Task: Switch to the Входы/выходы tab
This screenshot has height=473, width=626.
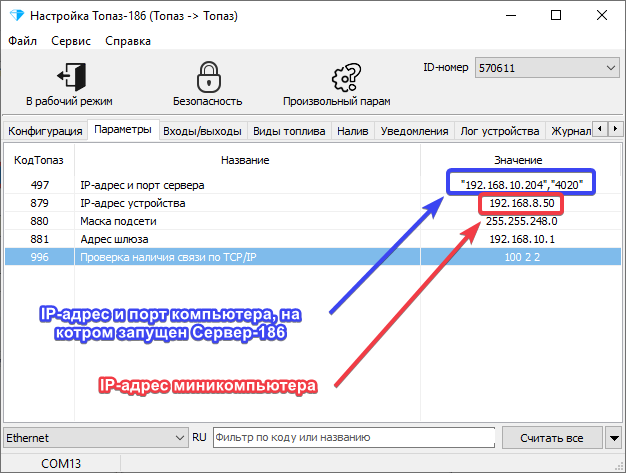Action: pyautogui.click(x=202, y=131)
